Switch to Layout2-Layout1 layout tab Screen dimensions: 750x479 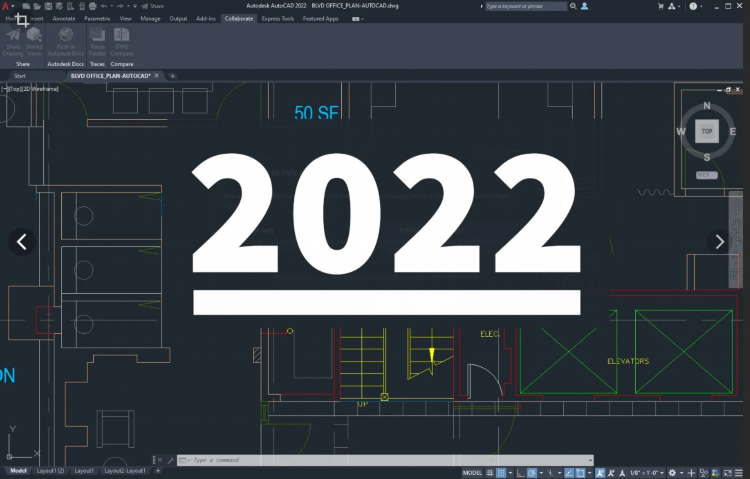pyautogui.click(x=125, y=471)
